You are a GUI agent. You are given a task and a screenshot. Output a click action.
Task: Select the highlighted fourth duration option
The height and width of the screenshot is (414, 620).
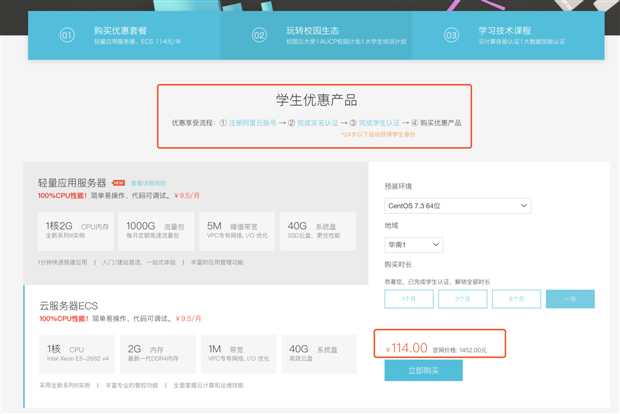point(570,299)
